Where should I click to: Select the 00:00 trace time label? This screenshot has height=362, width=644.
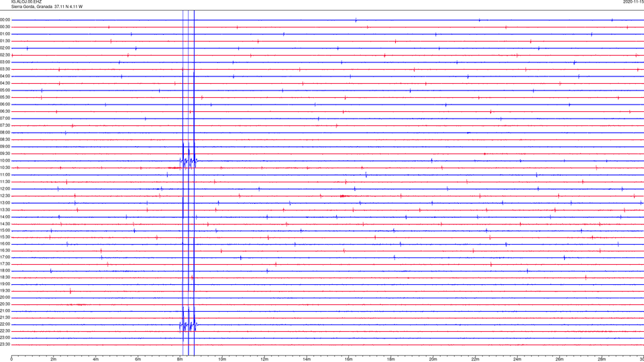pos(5,19)
